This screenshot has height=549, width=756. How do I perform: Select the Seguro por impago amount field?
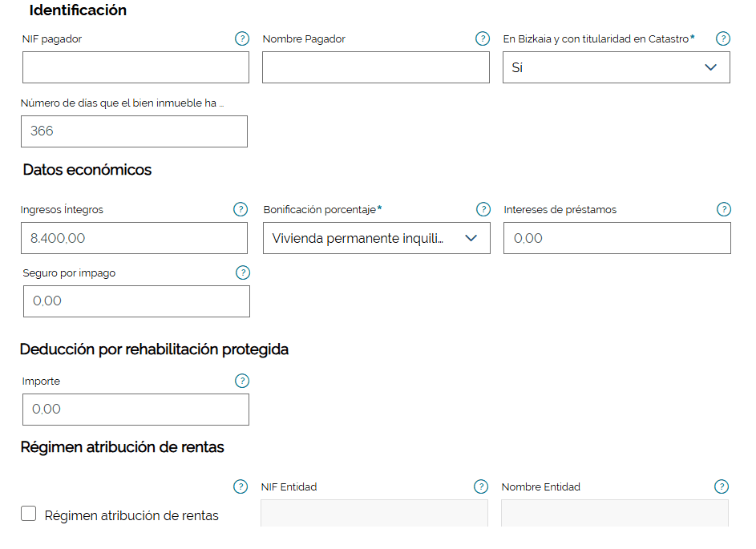pos(136,301)
